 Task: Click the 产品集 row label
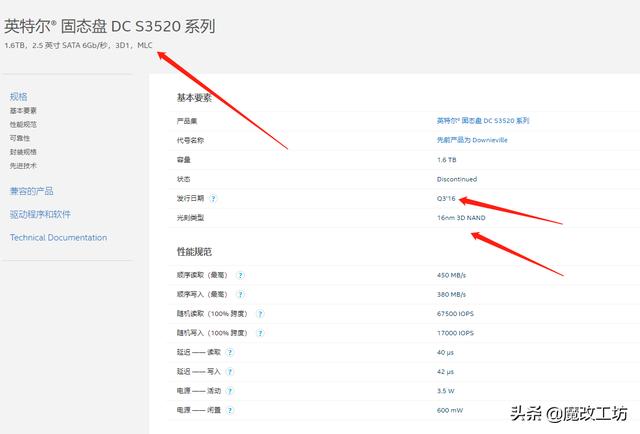point(187,121)
